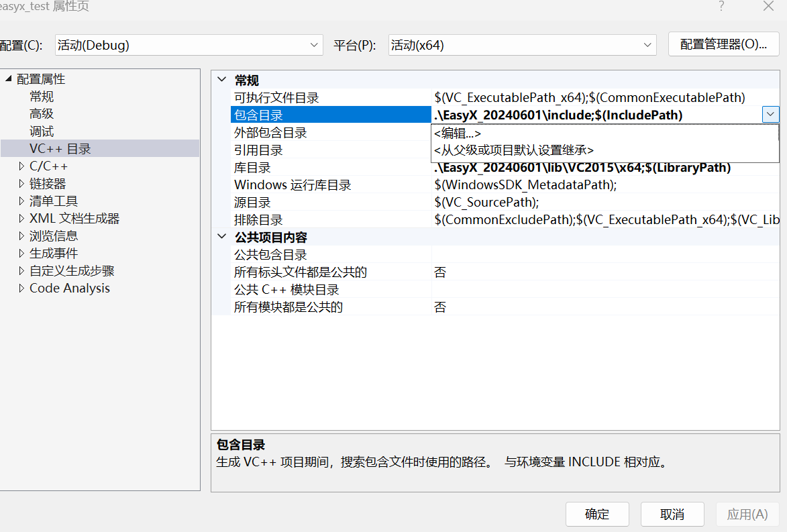Click the 排除目录 path value
Viewport: 787px width, 532px height.
607,220
